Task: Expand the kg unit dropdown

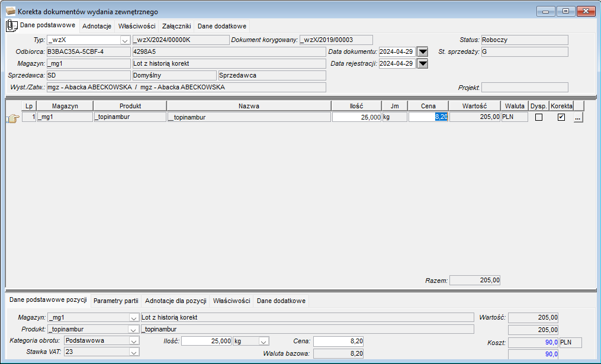Action: tap(263, 341)
